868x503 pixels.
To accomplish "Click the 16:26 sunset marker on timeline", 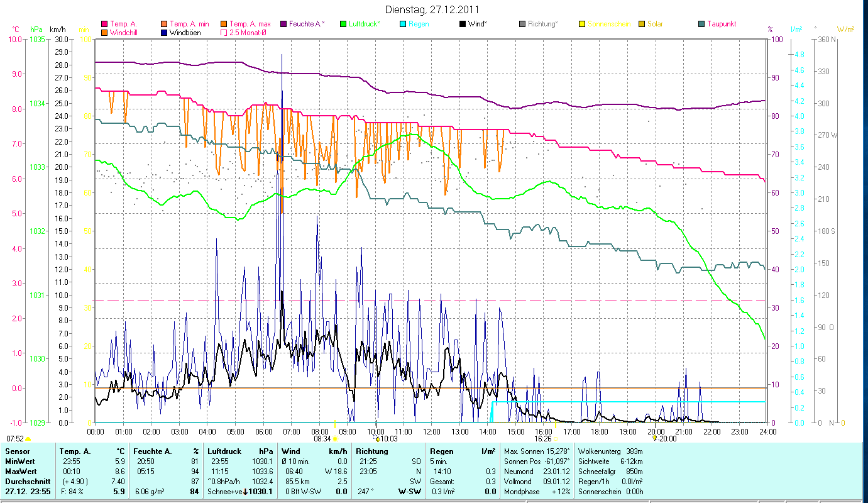I will click(556, 438).
